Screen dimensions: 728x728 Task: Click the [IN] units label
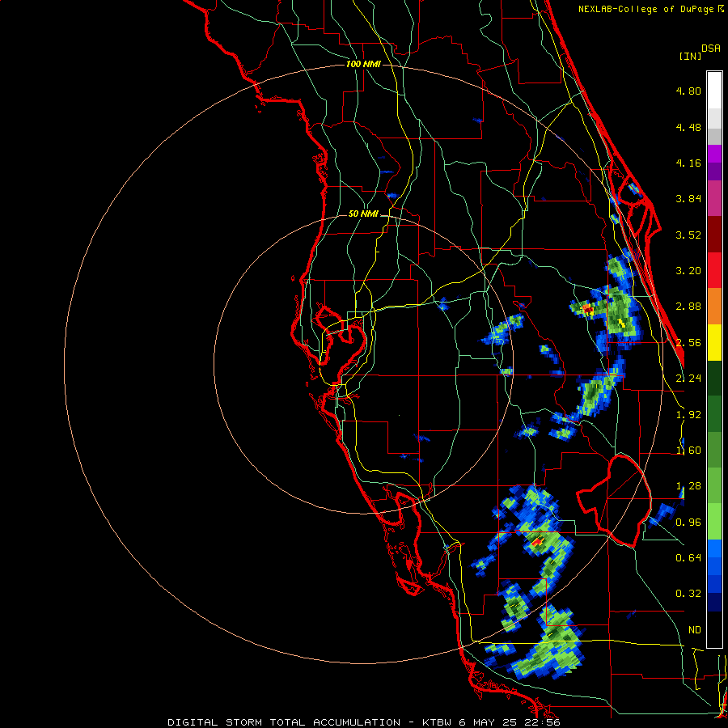tap(690, 56)
